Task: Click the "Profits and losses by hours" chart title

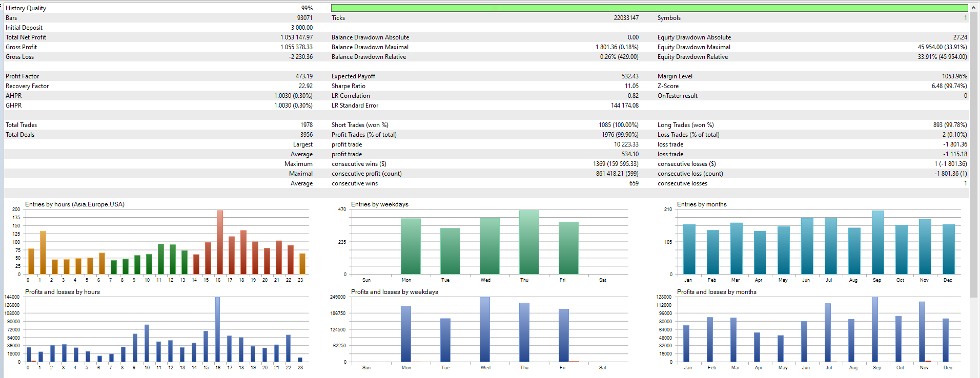Action: [x=63, y=292]
